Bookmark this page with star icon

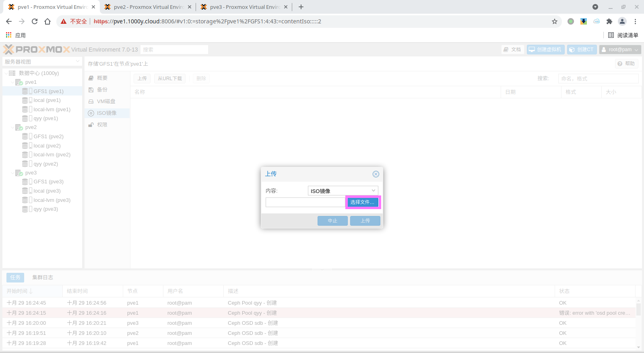pyautogui.click(x=555, y=21)
